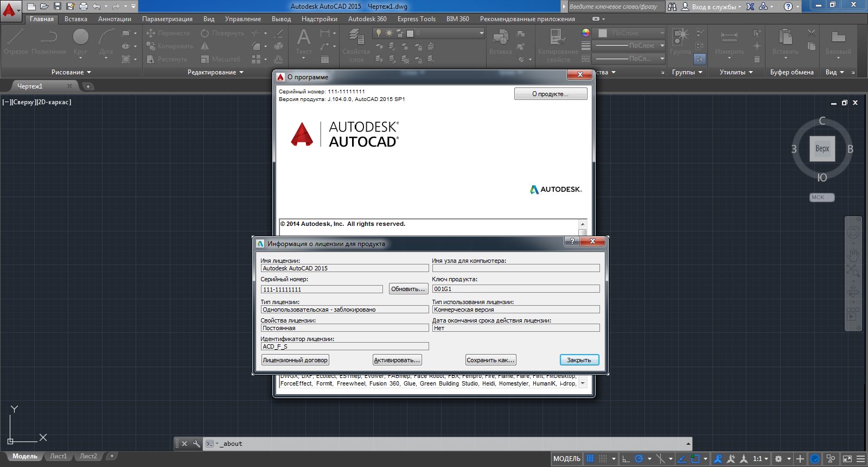Click the Open file folder icon
The width and height of the screenshot is (868, 467).
[44, 7]
